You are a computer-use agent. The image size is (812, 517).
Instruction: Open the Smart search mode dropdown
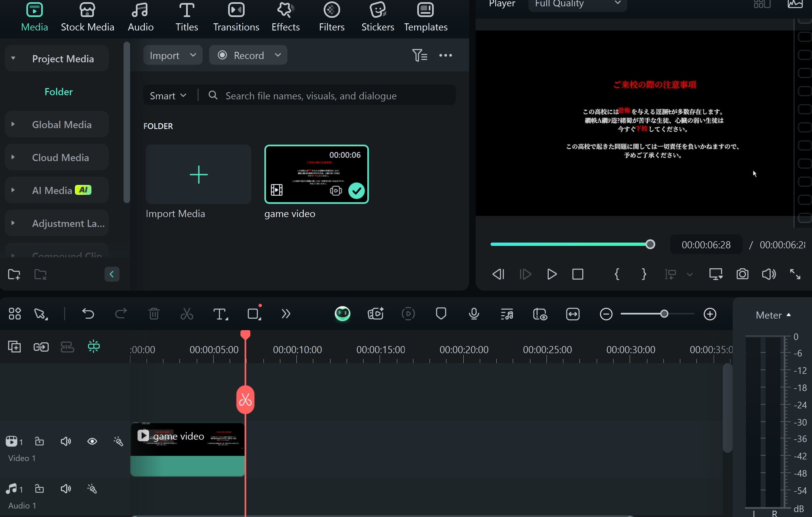click(x=168, y=96)
